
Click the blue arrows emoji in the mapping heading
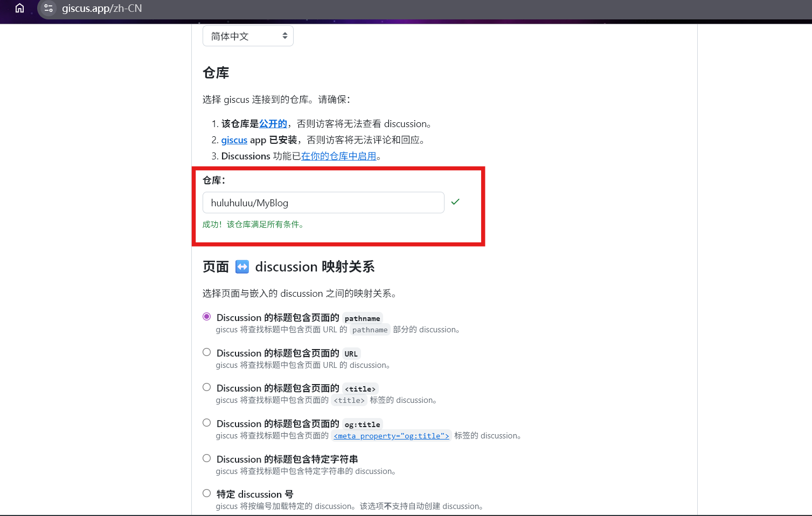pyautogui.click(x=242, y=266)
